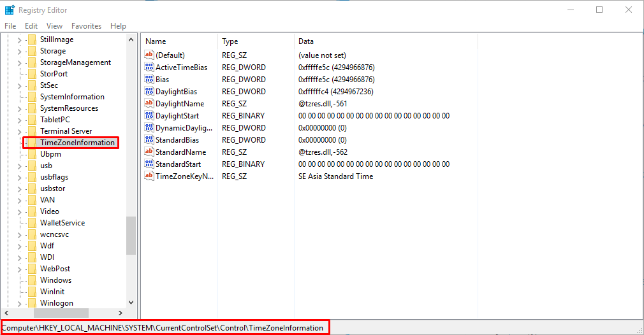Expand the StSec key
The height and width of the screenshot is (335, 644).
coord(19,86)
